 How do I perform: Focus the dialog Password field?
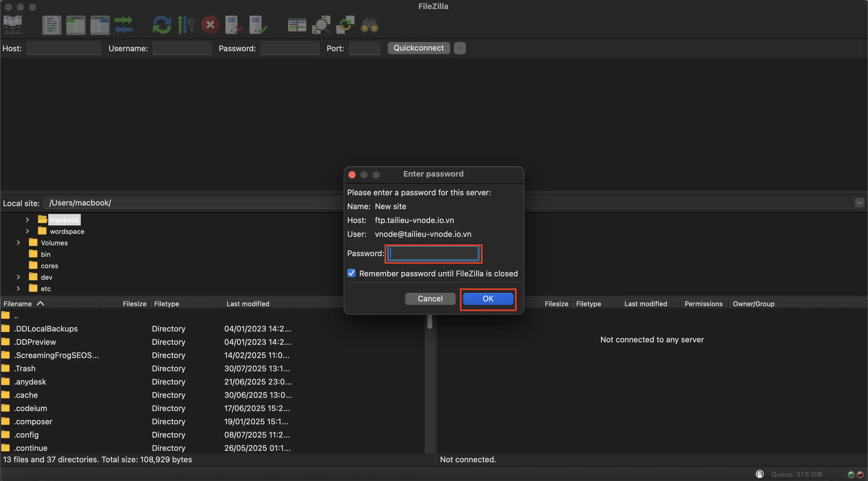(x=433, y=253)
